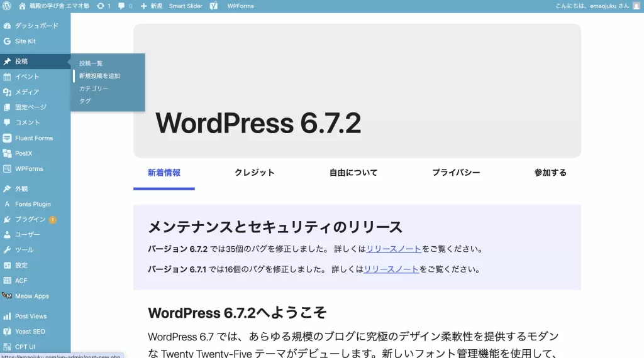This screenshot has height=358, width=644.
Task: Click the イベント calendar icon
Action: [7, 77]
